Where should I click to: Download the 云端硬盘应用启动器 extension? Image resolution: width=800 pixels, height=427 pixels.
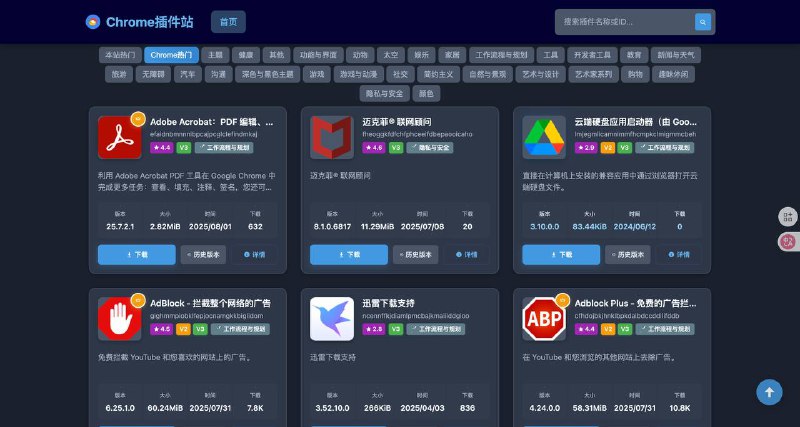pyautogui.click(x=561, y=255)
